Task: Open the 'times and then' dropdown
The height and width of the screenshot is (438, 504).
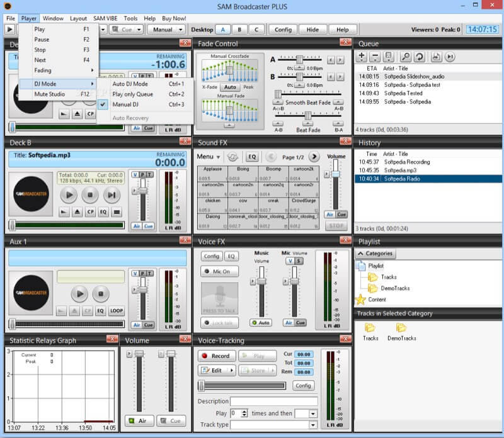Action: coord(312,413)
